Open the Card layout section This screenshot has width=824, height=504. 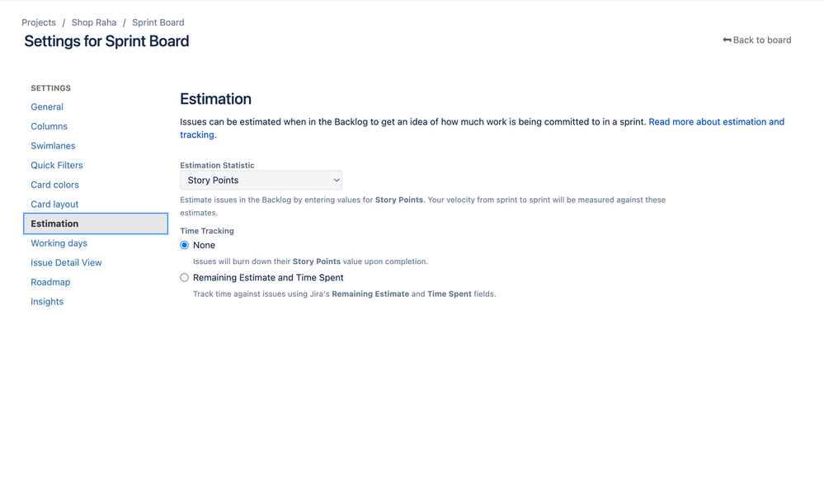click(x=54, y=204)
